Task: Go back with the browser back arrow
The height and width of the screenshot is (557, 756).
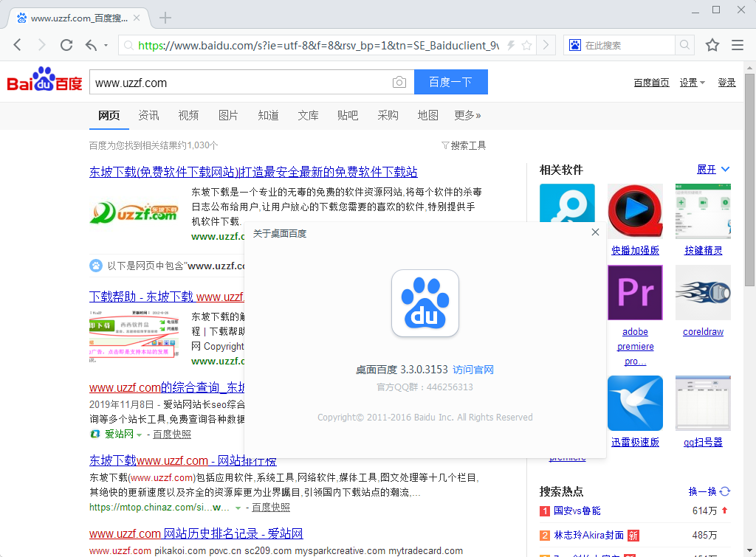Action: pyautogui.click(x=18, y=45)
